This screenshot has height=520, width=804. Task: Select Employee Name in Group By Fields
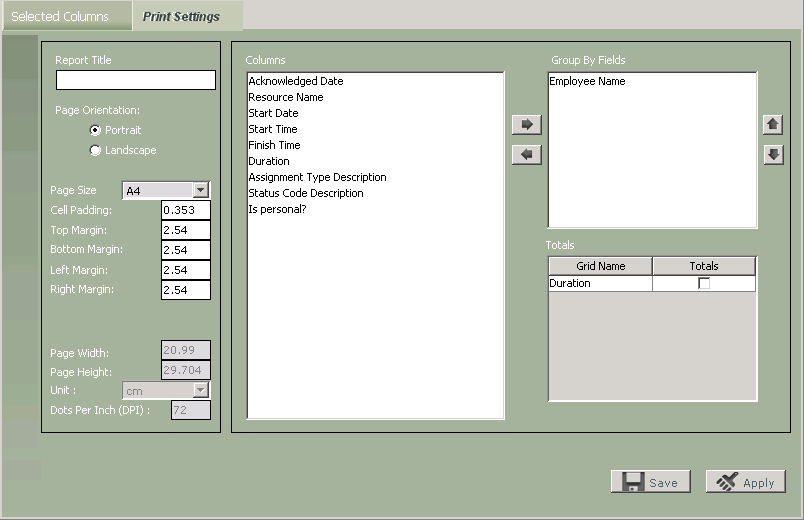(x=587, y=81)
